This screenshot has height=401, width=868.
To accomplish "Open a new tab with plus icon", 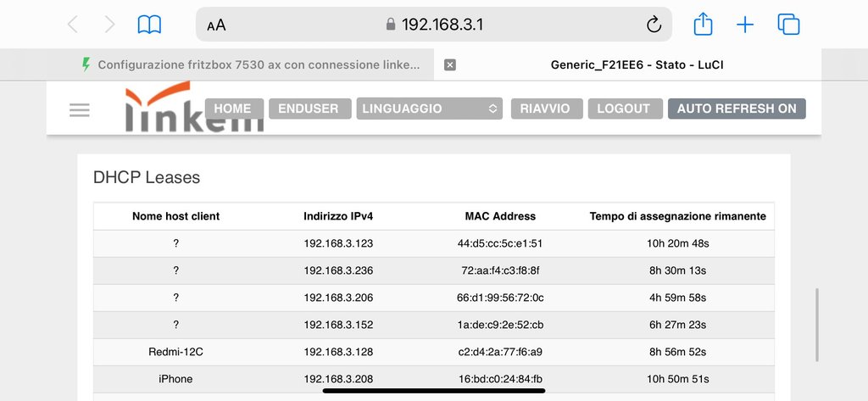I will click(745, 25).
